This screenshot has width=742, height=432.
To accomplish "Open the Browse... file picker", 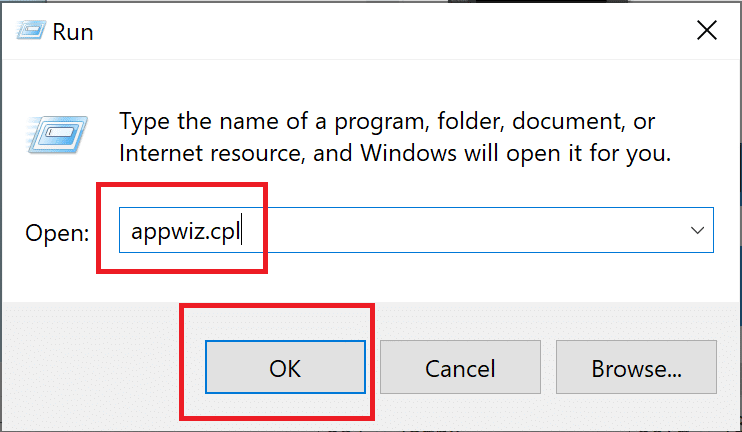I will tap(636, 367).
